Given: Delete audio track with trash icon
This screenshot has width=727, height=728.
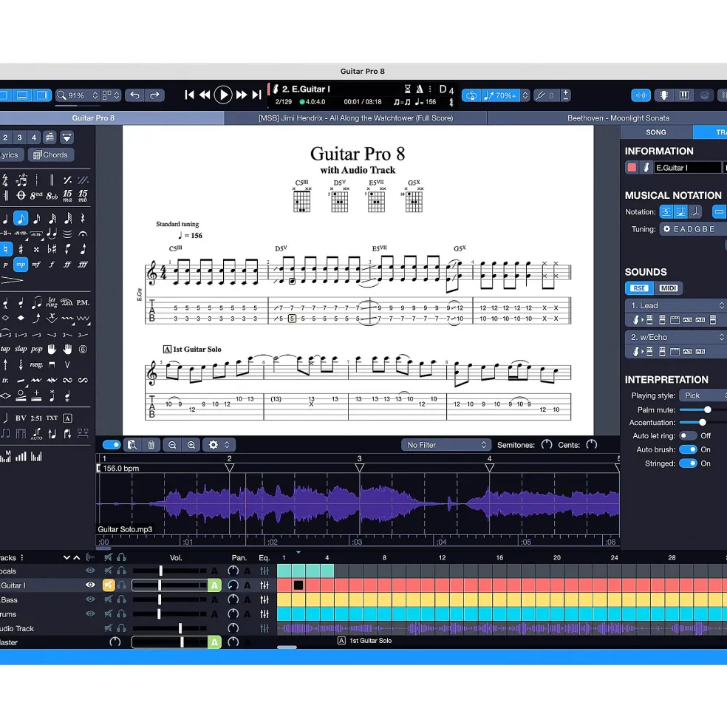Looking at the screenshot, I should point(151,445).
